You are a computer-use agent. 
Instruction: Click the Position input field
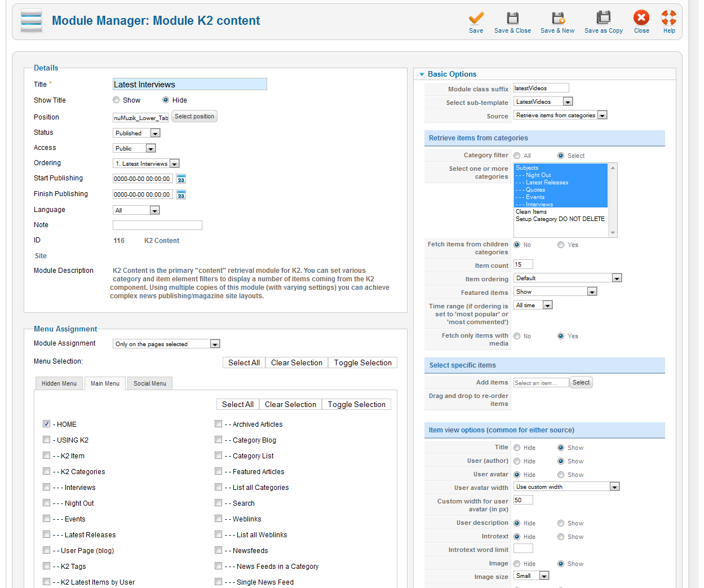[141, 117]
